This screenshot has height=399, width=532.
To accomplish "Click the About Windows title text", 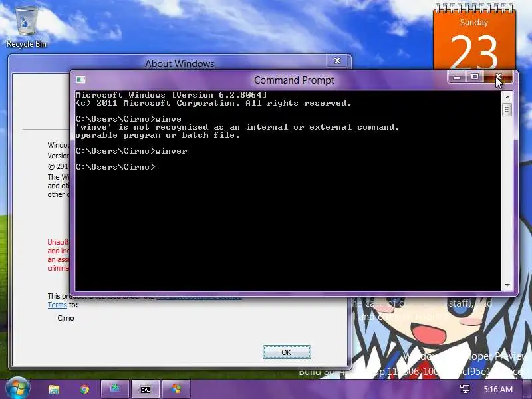I will [x=180, y=63].
